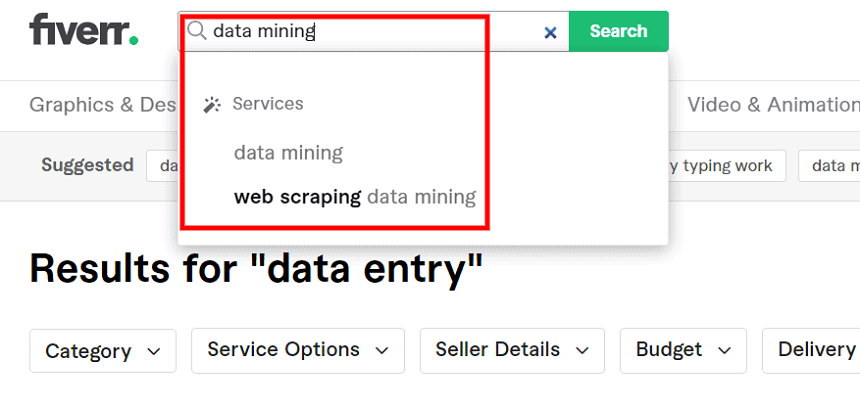Open the Graphics & Design category

tap(103, 104)
